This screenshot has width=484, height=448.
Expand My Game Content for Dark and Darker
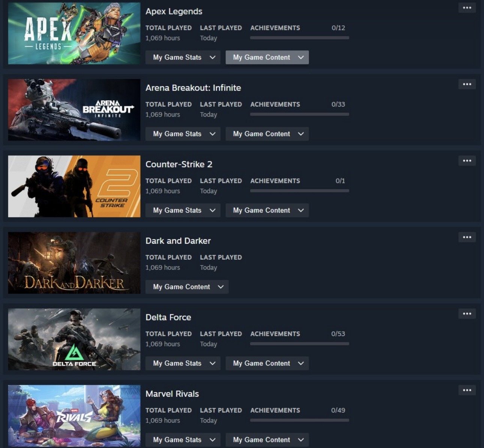187,287
